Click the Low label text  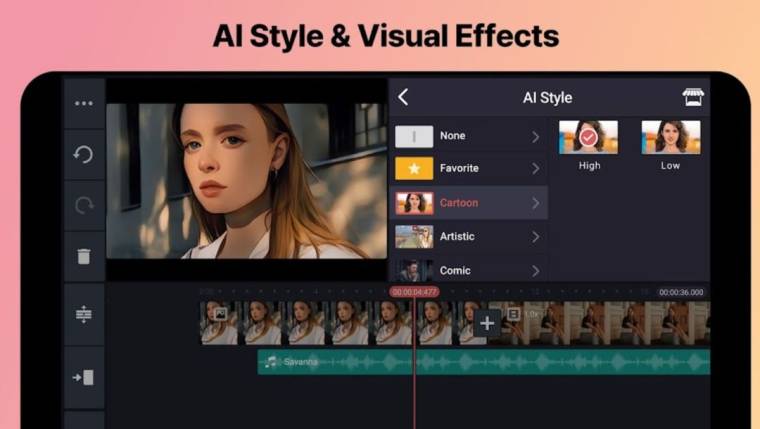tap(670, 166)
